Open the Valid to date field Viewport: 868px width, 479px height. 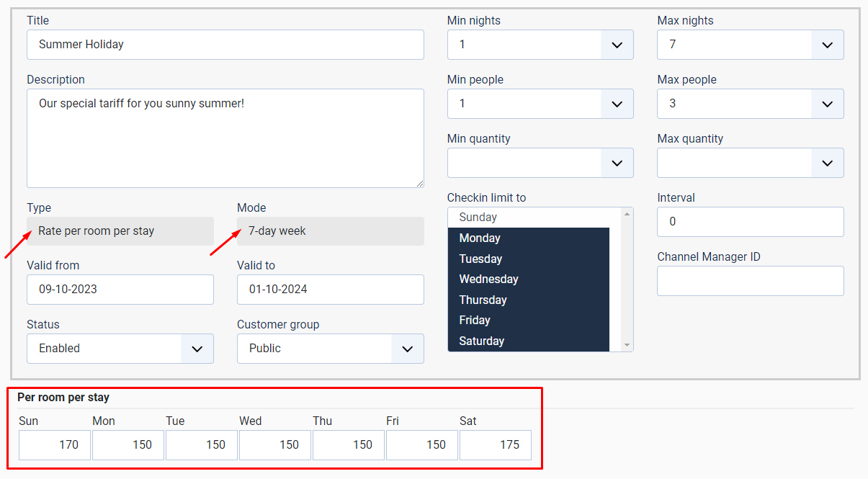(330, 290)
